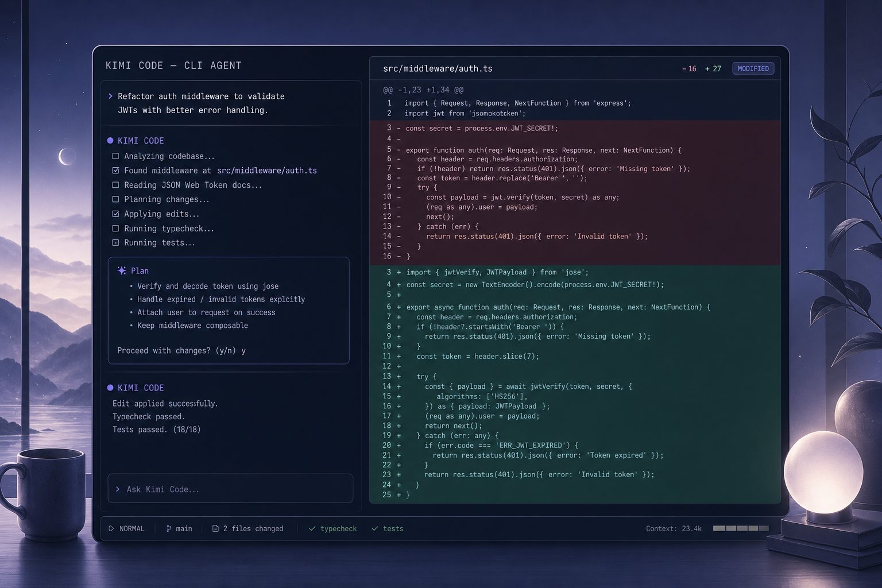Click the Ask Kimi Code input field

pyautogui.click(x=230, y=489)
